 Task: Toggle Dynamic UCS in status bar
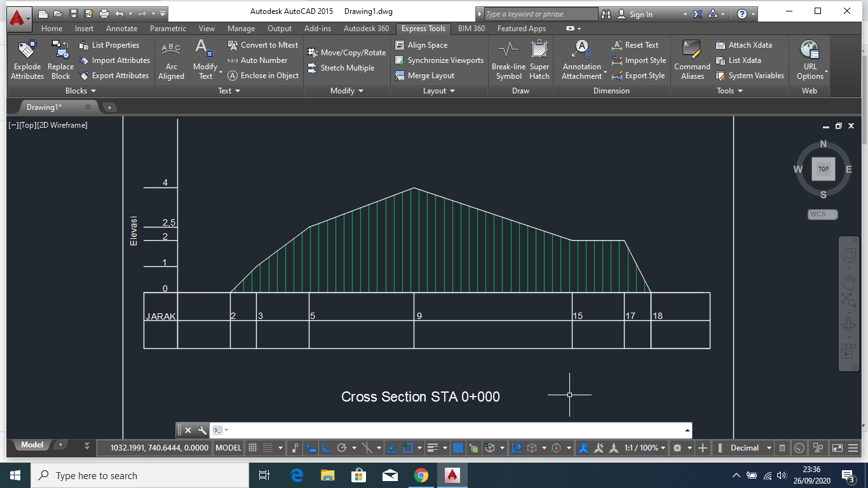tap(517, 448)
